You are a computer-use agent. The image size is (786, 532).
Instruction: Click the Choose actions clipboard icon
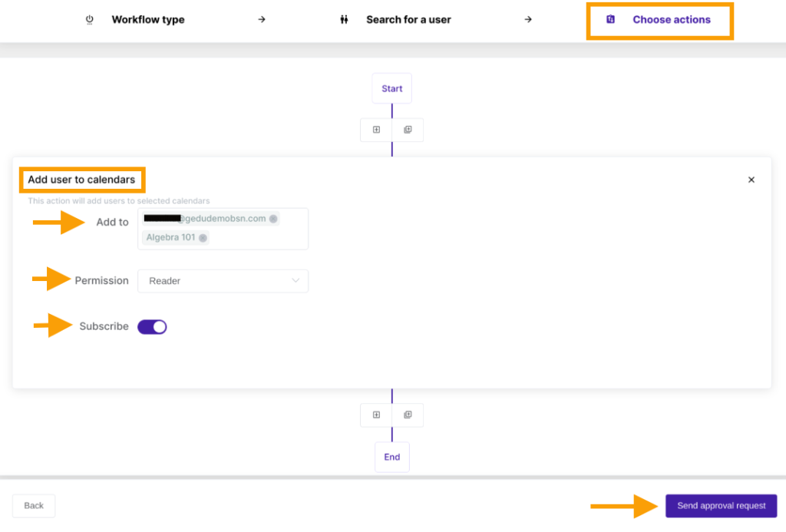pos(610,19)
